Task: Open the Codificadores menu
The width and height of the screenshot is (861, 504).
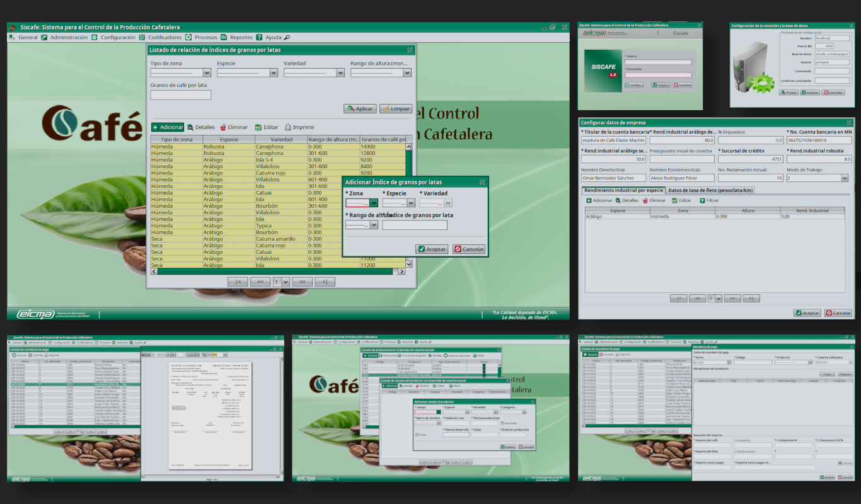Action: tap(161, 38)
